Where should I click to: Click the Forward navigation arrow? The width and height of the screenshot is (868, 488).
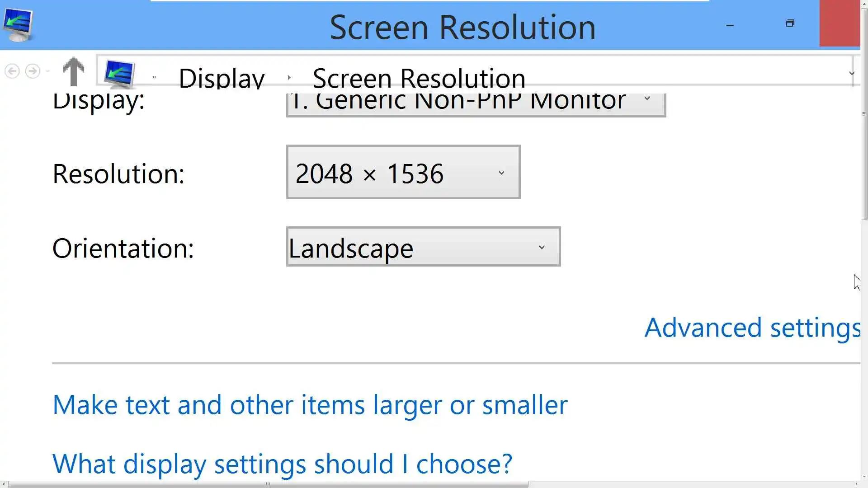tap(33, 71)
